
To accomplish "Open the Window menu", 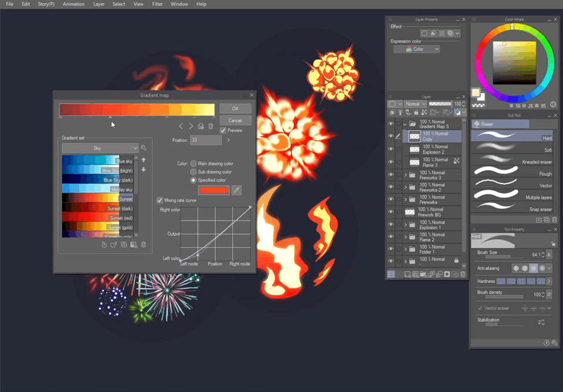I will point(179,4).
